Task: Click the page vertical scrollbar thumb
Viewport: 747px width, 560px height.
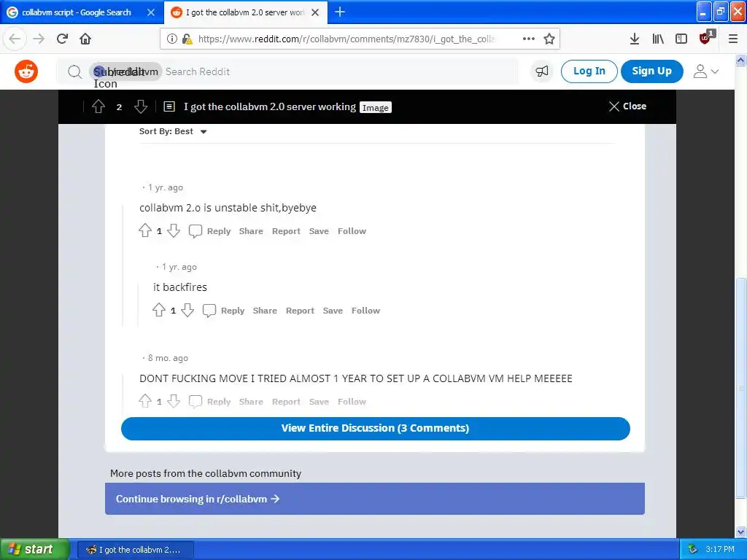Action: click(741, 388)
